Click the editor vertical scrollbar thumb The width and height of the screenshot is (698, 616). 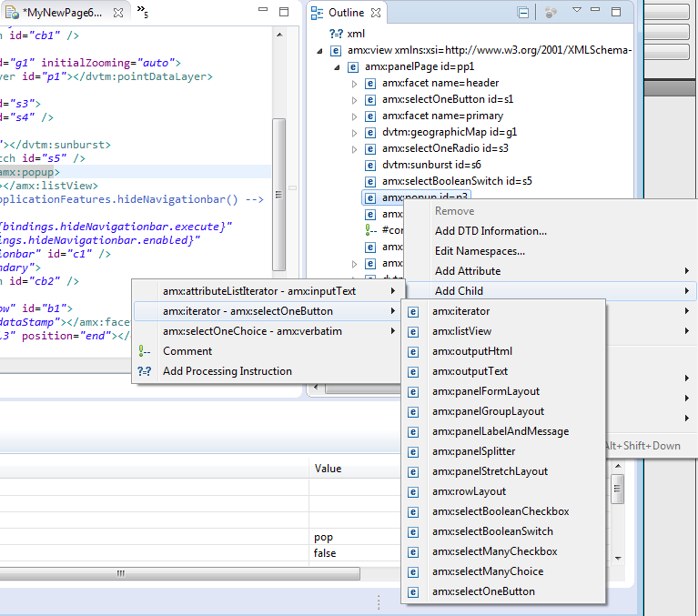[278, 195]
